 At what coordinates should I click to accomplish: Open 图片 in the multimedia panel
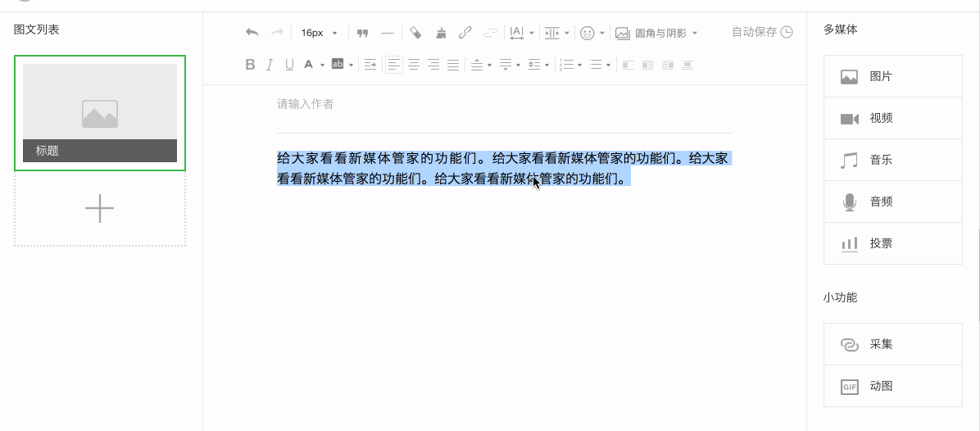pyautogui.click(x=892, y=76)
